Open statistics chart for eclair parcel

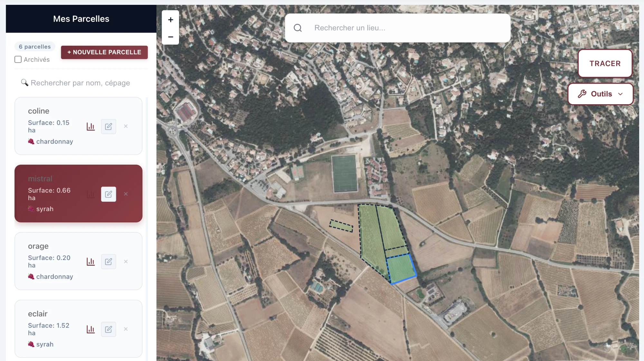[x=91, y=329]
